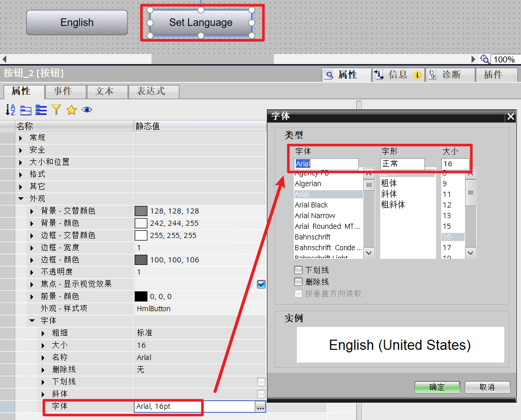Viewport: 521px width, 420px height.
Task: Click the list view icon
Action: coord(41,110)
